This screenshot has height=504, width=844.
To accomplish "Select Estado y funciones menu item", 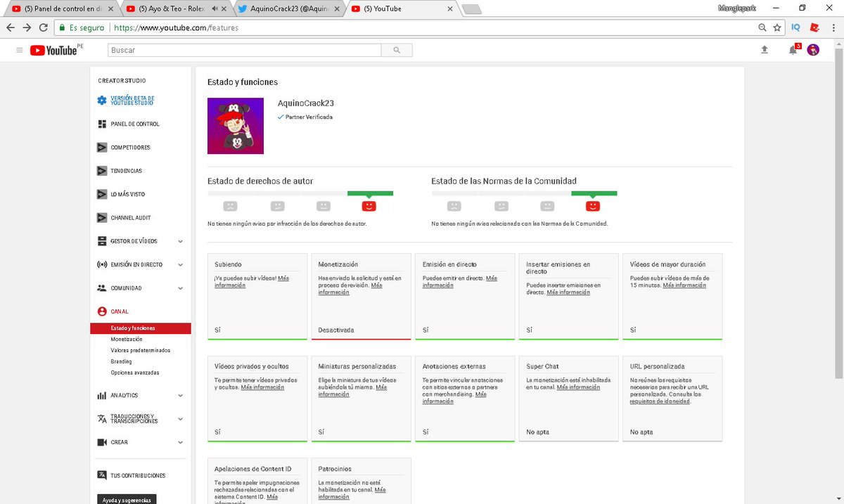I will (x=141, y=328).
